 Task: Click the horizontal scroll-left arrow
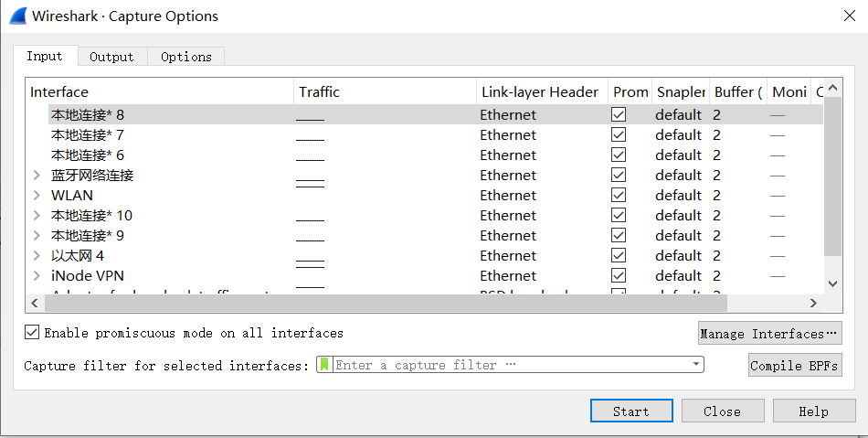[35, 303]
